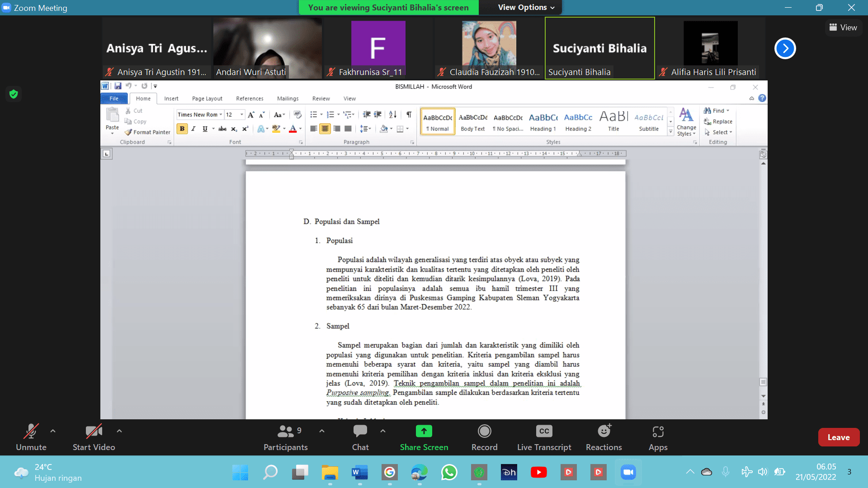Select Suciyanti Bihalia's video tile
This screenshot has width=868, height=488.
599,48
